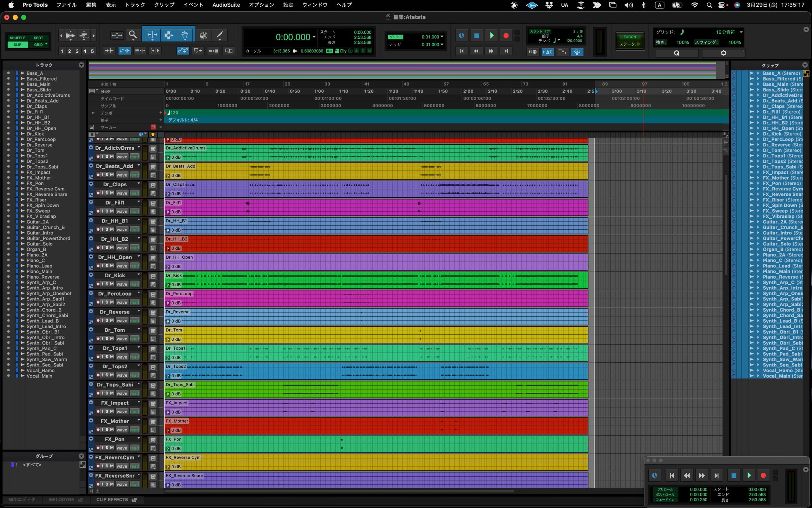Enable the Metronome click button
The image size is (812, 508).
tap(548, 52)
